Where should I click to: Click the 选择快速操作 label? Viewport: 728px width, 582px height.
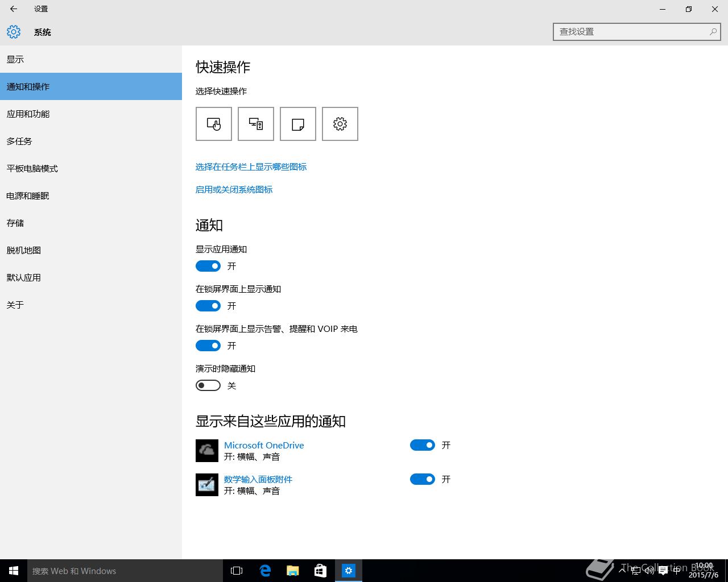coord(221,91)
